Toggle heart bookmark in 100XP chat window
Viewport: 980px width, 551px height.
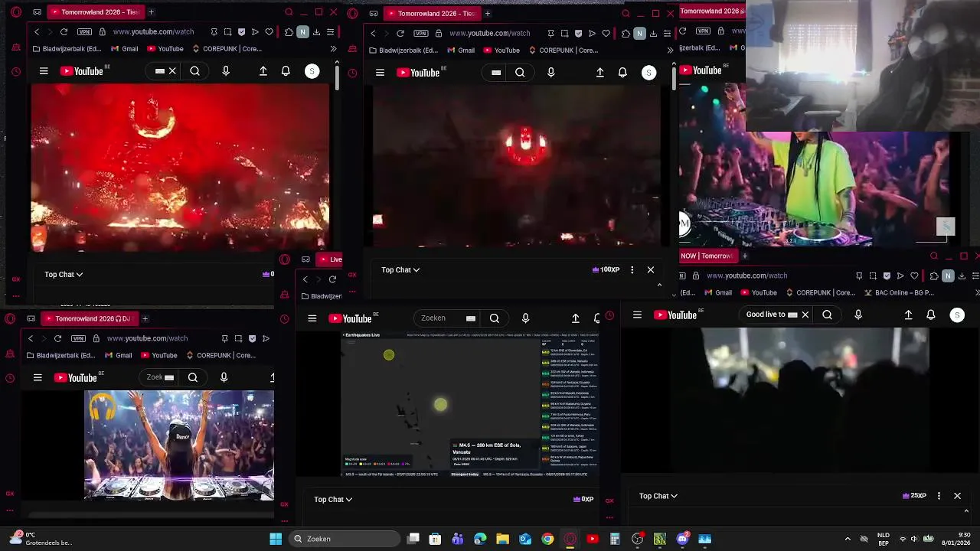pos(606,34)
